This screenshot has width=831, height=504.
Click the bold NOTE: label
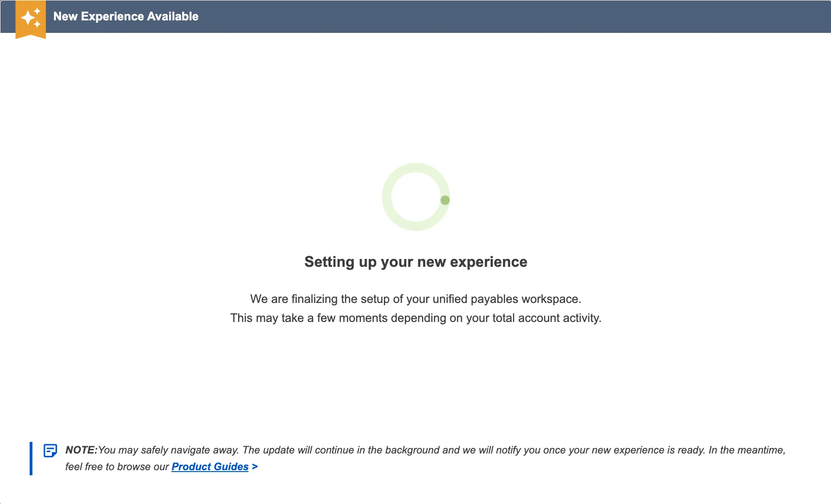pyautogui.click(x=82, y=450)
